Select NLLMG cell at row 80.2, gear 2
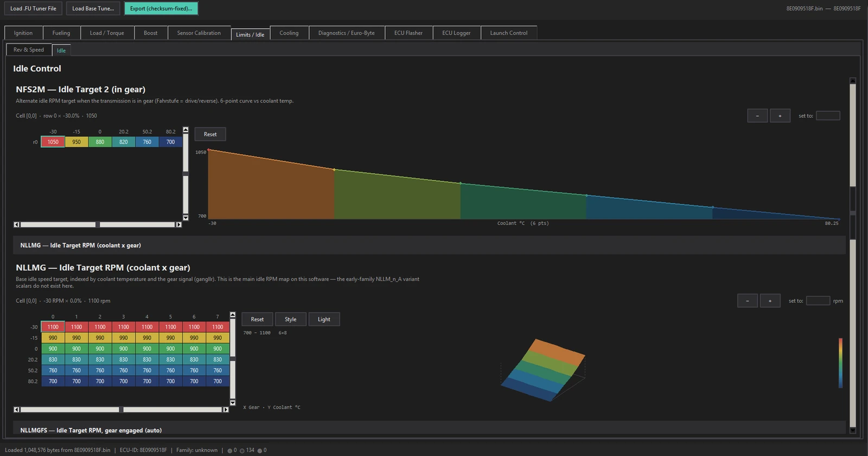The height and width of the screenshot is (456, 868). click(100, 382)
